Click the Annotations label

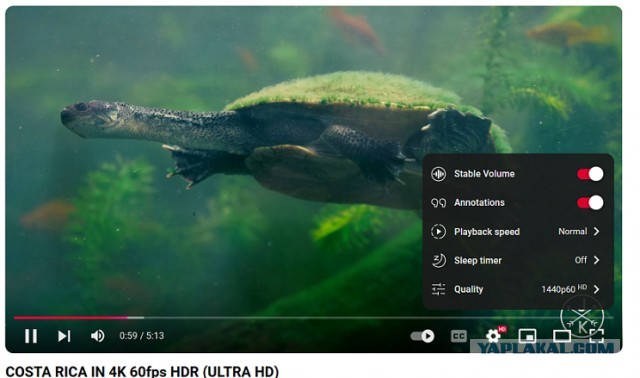(479, 202)
